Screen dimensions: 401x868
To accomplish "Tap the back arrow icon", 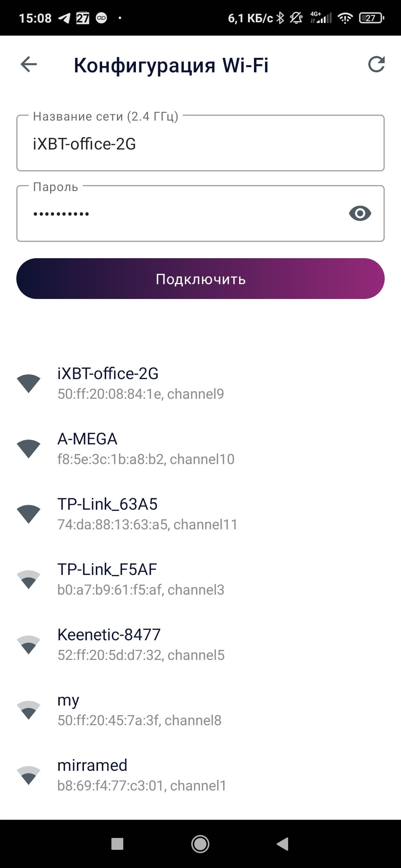I will pyautogui.click(x=29, y=65).
